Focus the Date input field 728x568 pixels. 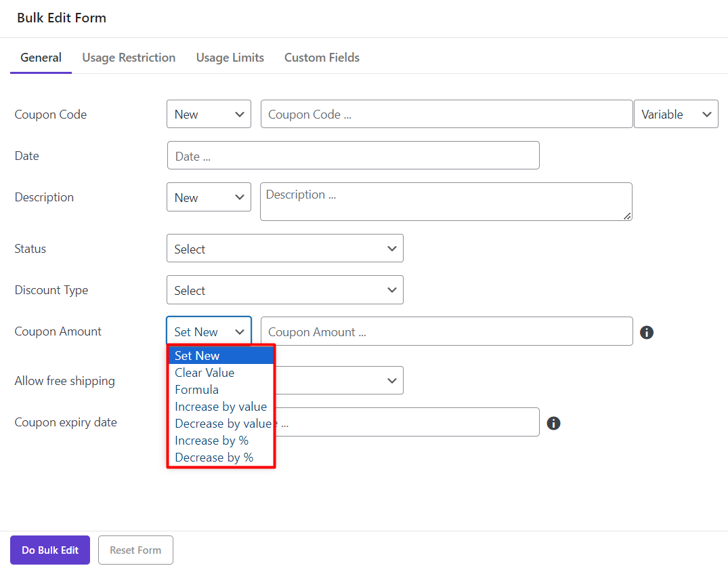(x=353, y=156)
